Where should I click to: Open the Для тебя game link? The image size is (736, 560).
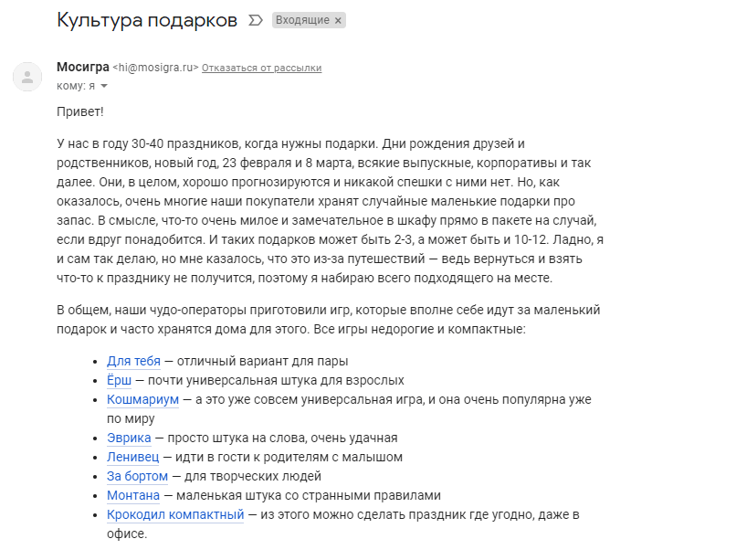click(133, 361)
